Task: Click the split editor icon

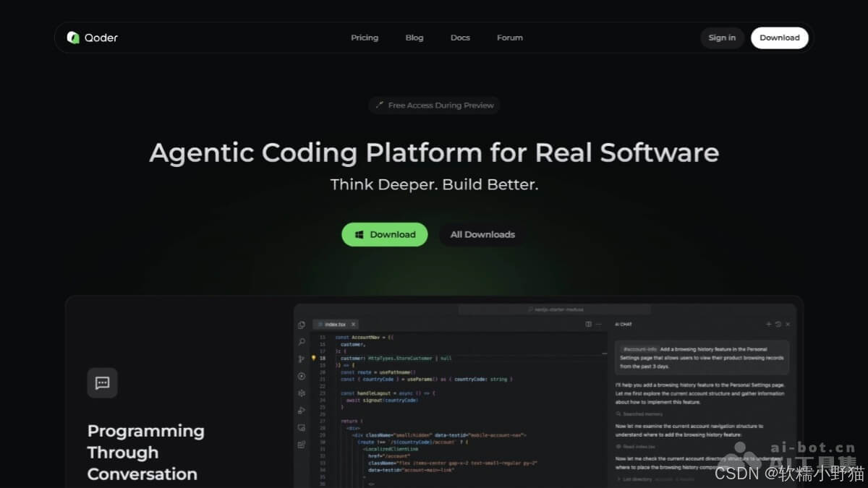Action: [589, 325]
